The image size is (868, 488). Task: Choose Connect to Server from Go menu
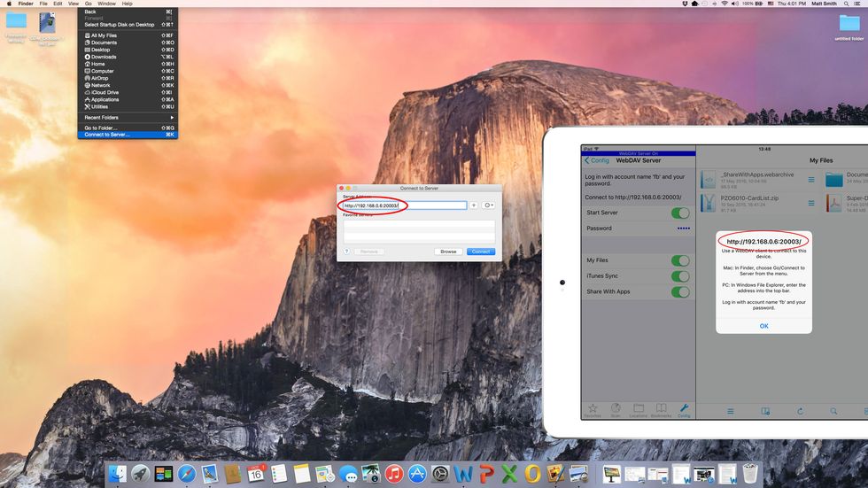click(x=107, y=135)
